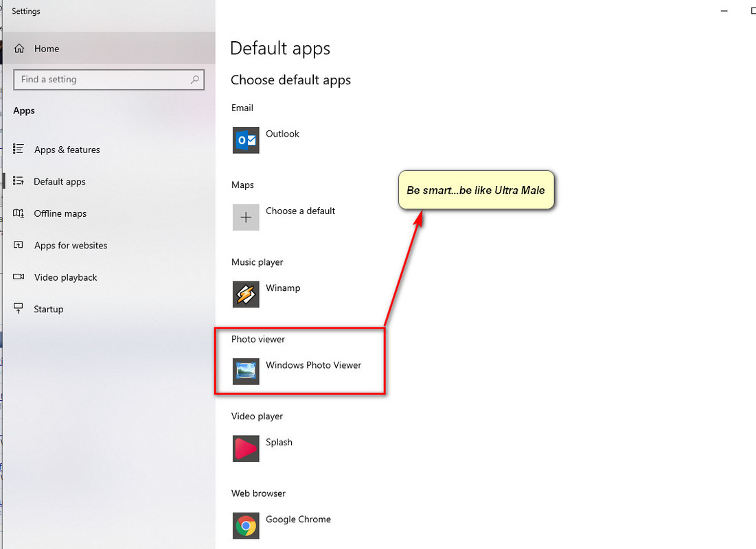
Task: Go to Offline maps settings
Action: (109, 213)
